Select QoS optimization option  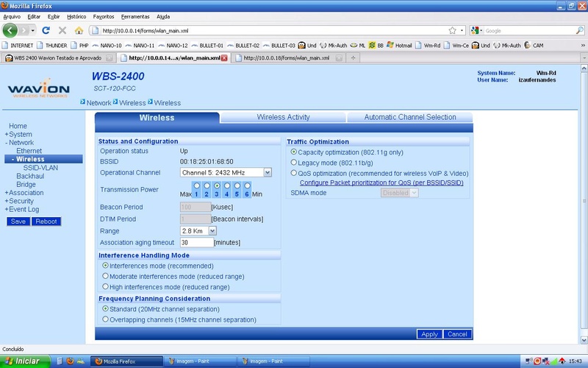tap(293, 173)
